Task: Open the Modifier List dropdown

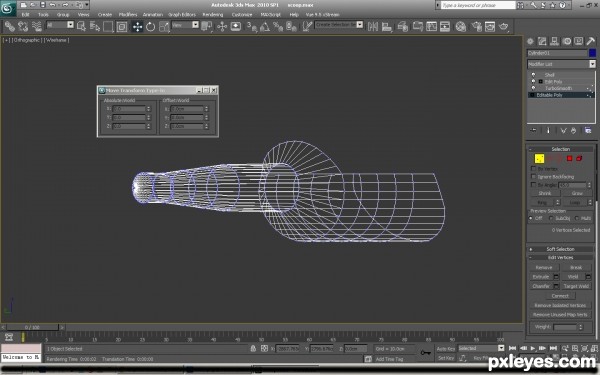Action: [561, 64]
